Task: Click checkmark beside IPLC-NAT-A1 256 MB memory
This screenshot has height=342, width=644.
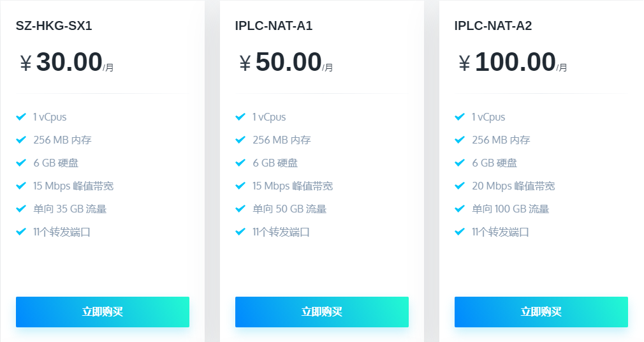Action: pyautogui.click(x=240, y=140)
